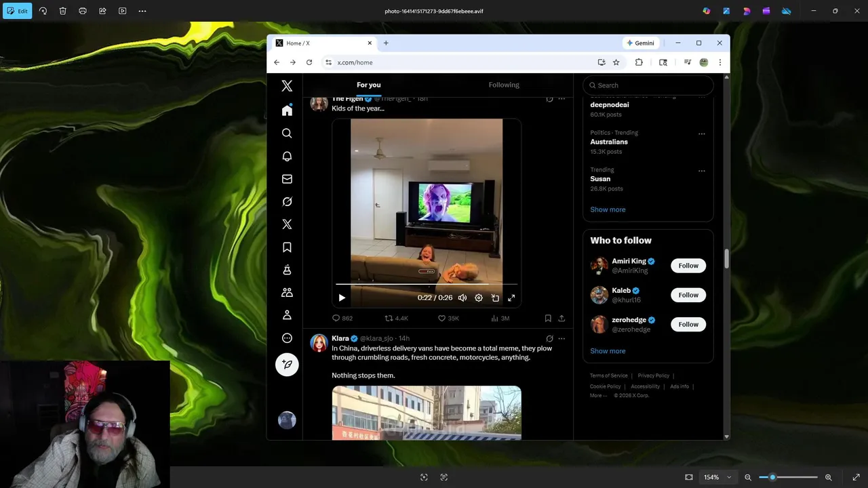The image size is (868, 488).
Task: Switch to the Following tab
Action: pyautogui.click(x=504, y=85)
